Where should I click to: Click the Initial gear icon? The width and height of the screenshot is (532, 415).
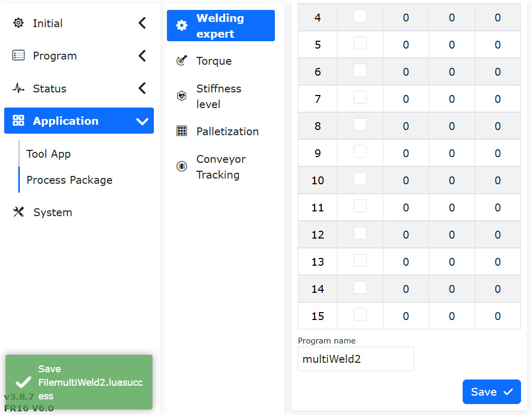(18, 23)
